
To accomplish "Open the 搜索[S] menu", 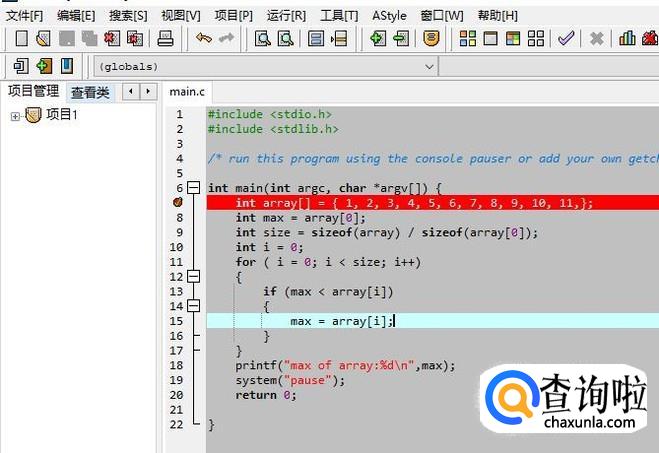I will tap(128, 16).
